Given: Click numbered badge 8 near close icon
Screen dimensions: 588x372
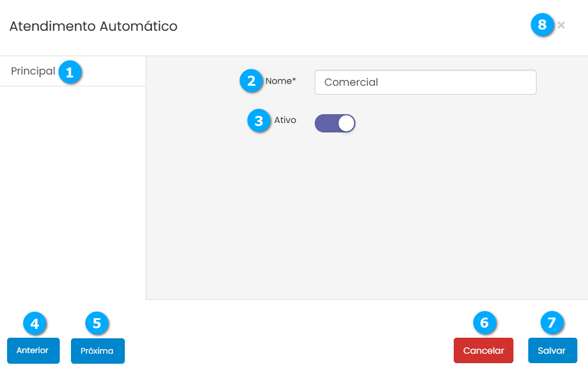Looking at the screenshot, I should coord(542,25).
